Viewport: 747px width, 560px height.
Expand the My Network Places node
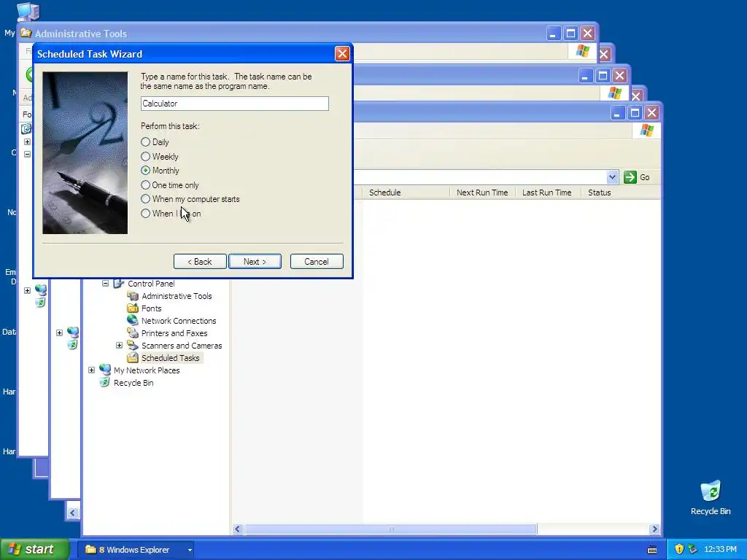91,370
